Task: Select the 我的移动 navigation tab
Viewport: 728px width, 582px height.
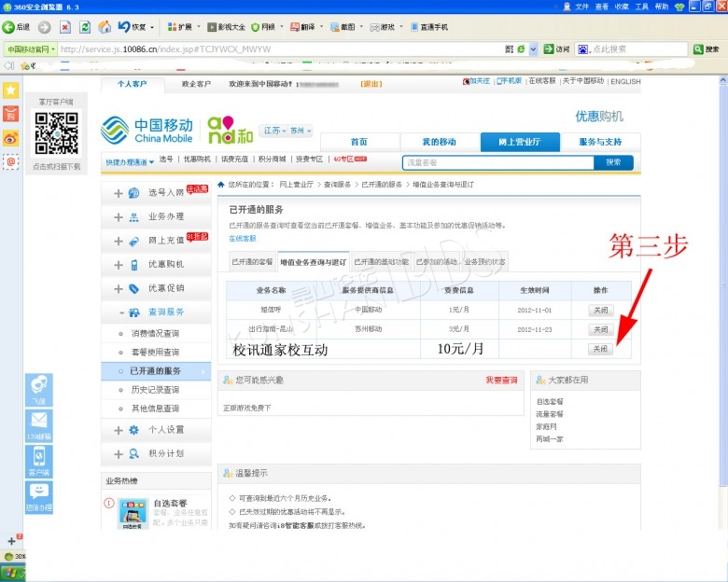Action: click(x=440, y=142)
